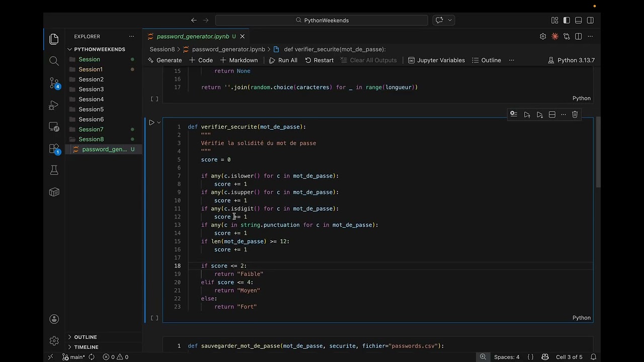644x362 pixels.
Task: Open the Manage gear in activity bar
Action: pyautogui.click(x=54, y=341)
